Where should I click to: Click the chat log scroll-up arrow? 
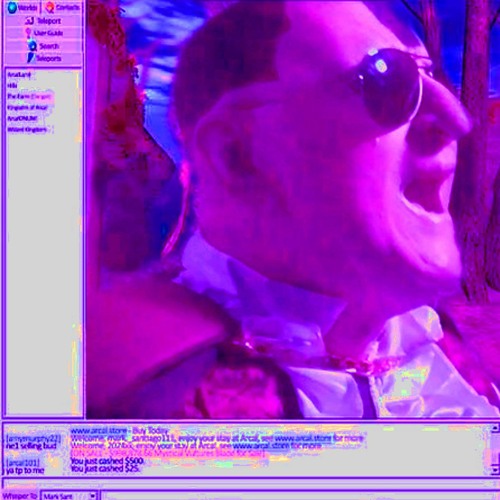tap(495, 428)
